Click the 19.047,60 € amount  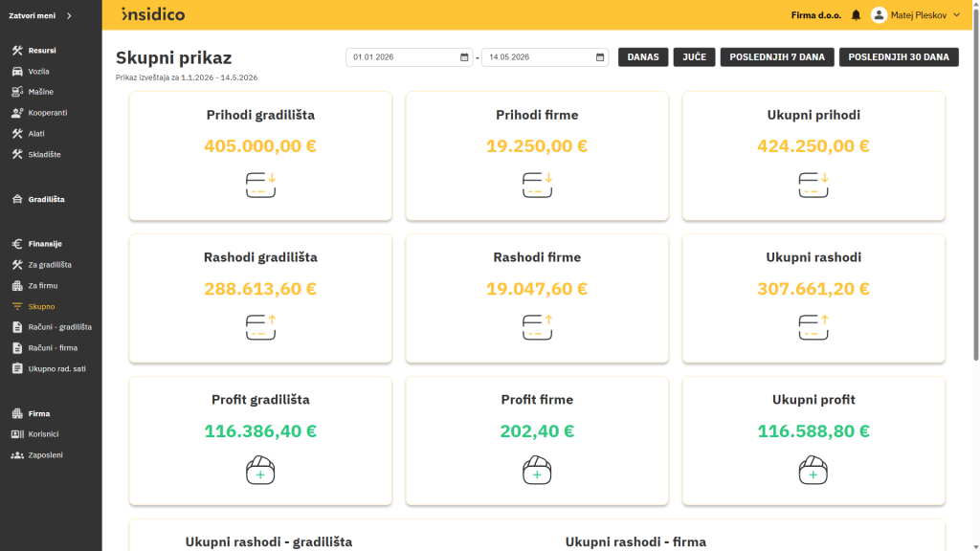click(x=537, y=289)
